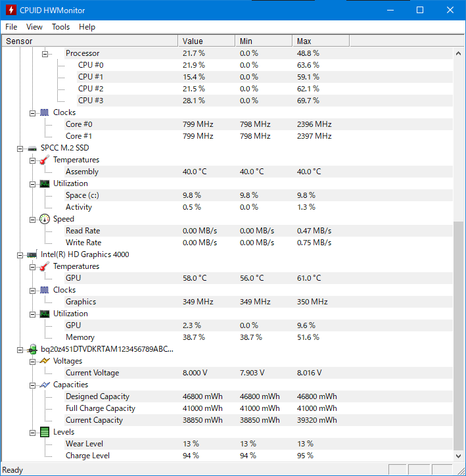The image size is (466, 476).
Task: Click the Intel Graphics Utilization graph icon
Action: click(x=45, y=314)
